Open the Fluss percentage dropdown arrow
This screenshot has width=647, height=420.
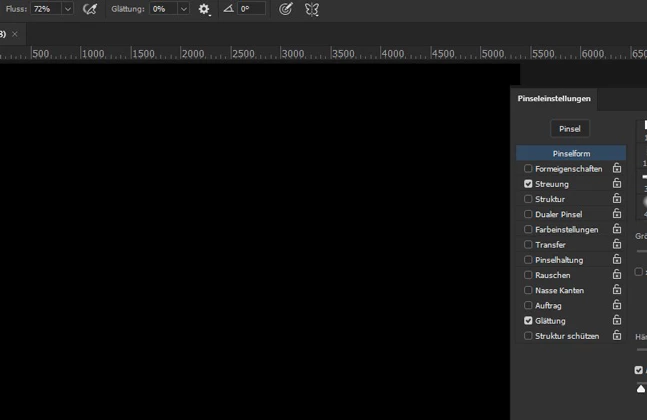[68, 9]
